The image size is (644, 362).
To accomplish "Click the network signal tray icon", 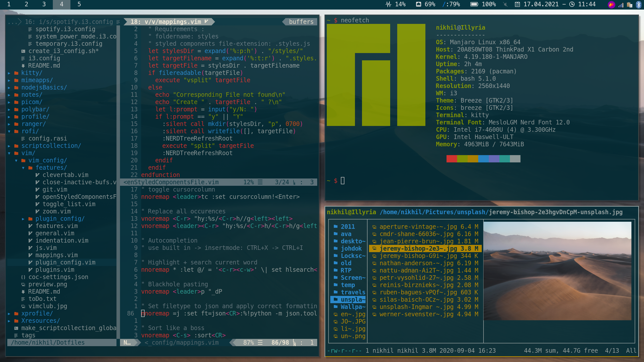I will tap(621, 5).
